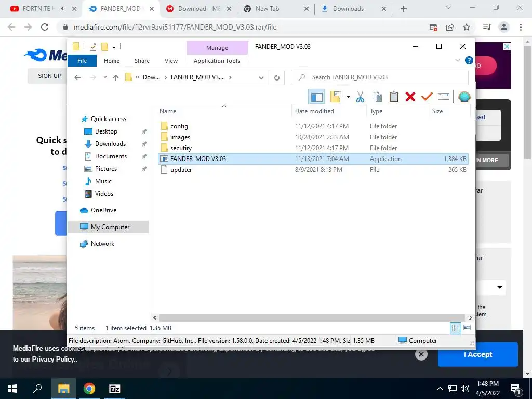Click the new folder toolbar icon
532x399 pixels.
pyautogui.click(x=336, y=97)
